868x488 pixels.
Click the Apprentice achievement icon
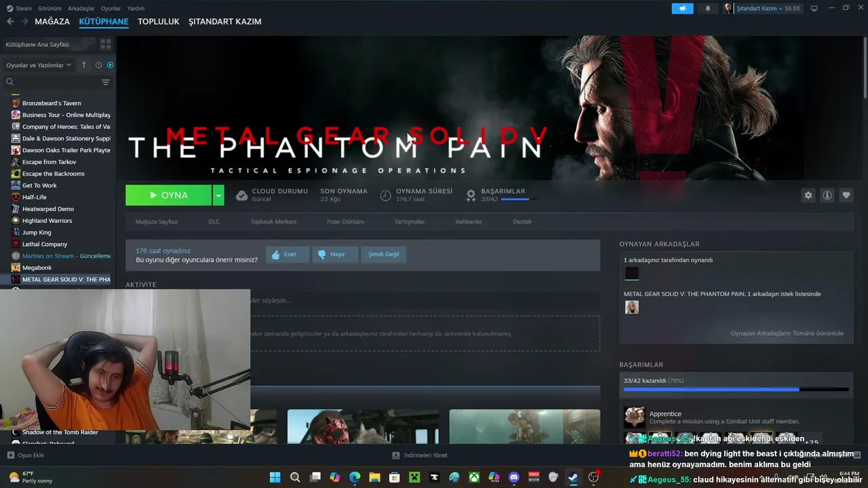point(635,417)
